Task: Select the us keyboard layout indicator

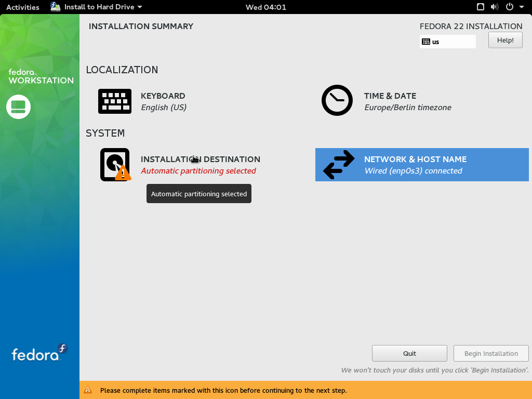Action: (x=447, y=42)
